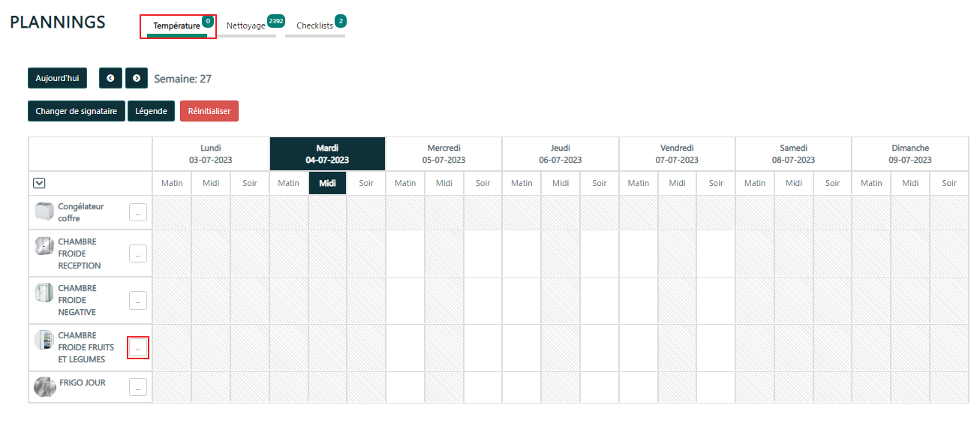The height and width of the screenshot is (426, 980).
Task: Switch to the Nettoyage tab
Action: coord(246,25)
